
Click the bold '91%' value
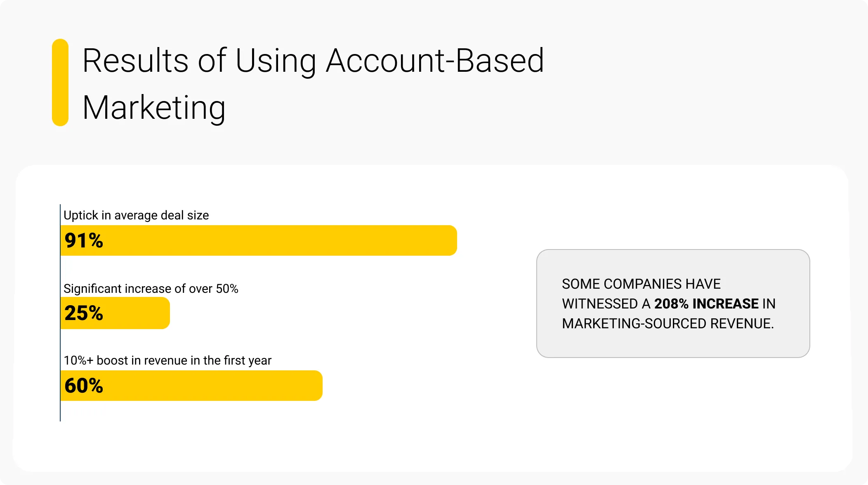[x=84, y=240]
